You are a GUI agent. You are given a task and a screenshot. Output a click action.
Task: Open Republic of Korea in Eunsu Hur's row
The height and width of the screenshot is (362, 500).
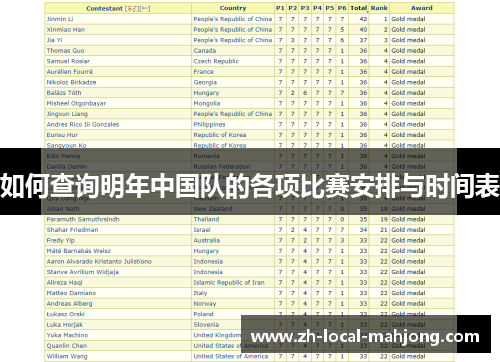pos(220,135)
